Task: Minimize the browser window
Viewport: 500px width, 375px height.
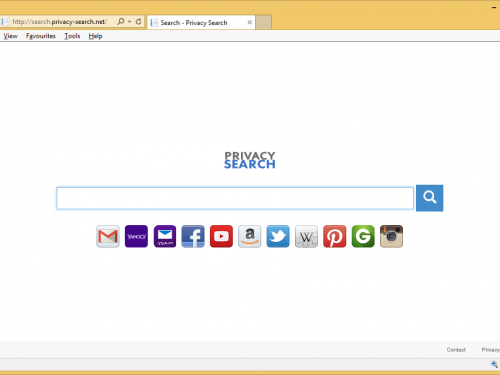Action: (494, 7)
